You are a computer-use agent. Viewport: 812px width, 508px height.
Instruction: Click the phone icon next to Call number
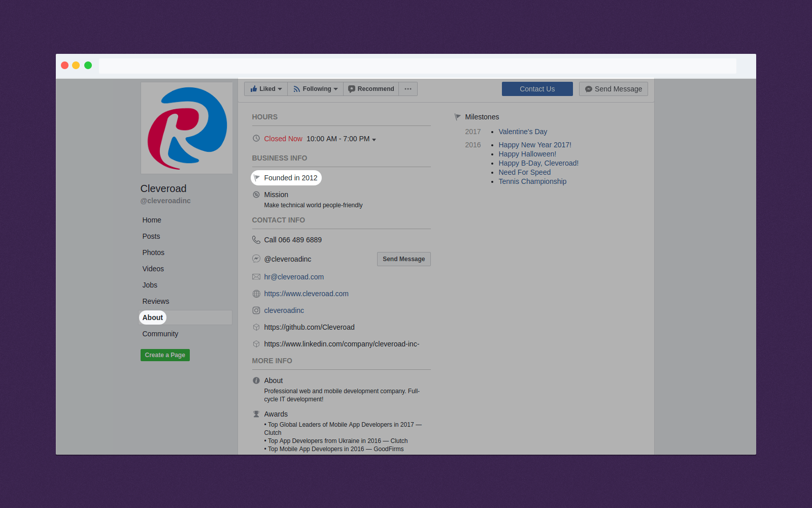click(x=256, y=240)
